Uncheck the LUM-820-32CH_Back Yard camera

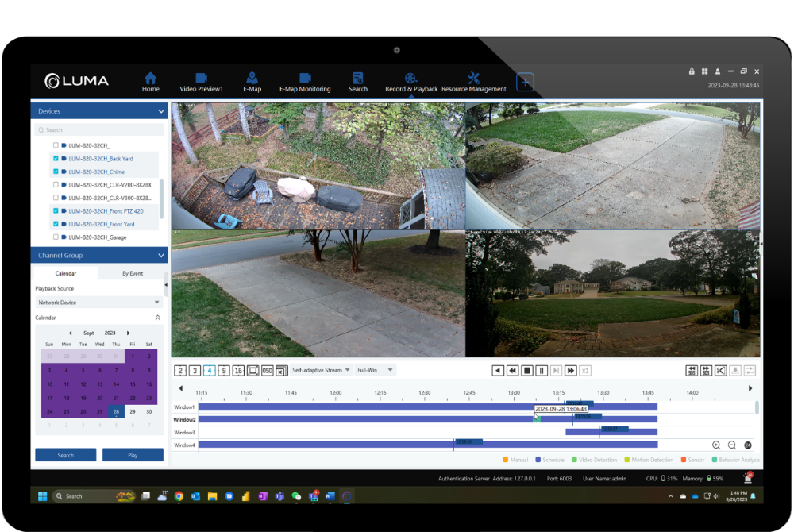pos(56,159)
